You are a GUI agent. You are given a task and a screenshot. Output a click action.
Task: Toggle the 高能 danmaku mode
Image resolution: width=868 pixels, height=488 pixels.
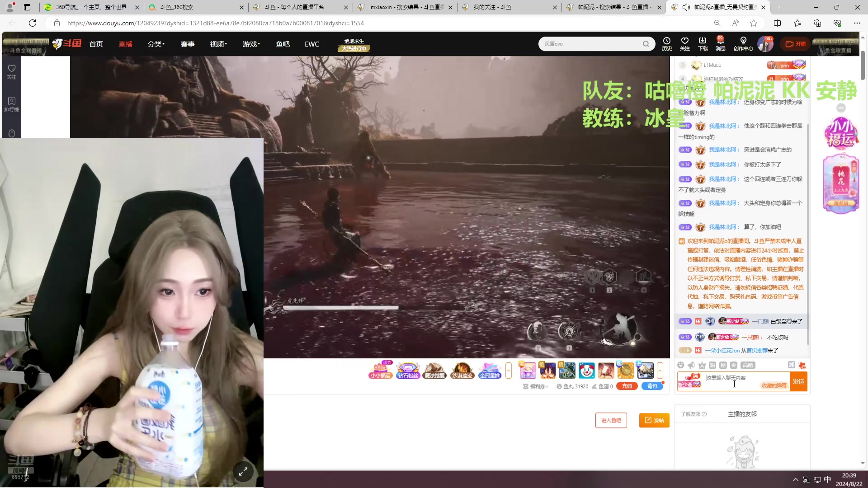click(748, 365)
